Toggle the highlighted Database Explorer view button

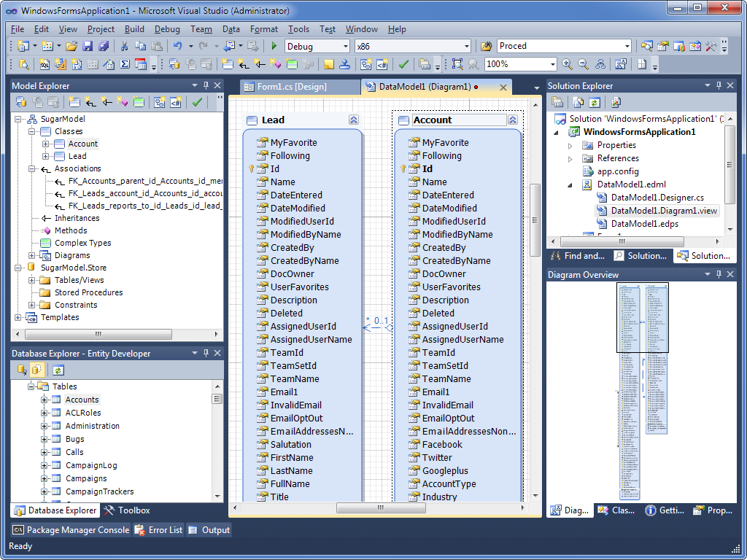[x=37, y=370]
